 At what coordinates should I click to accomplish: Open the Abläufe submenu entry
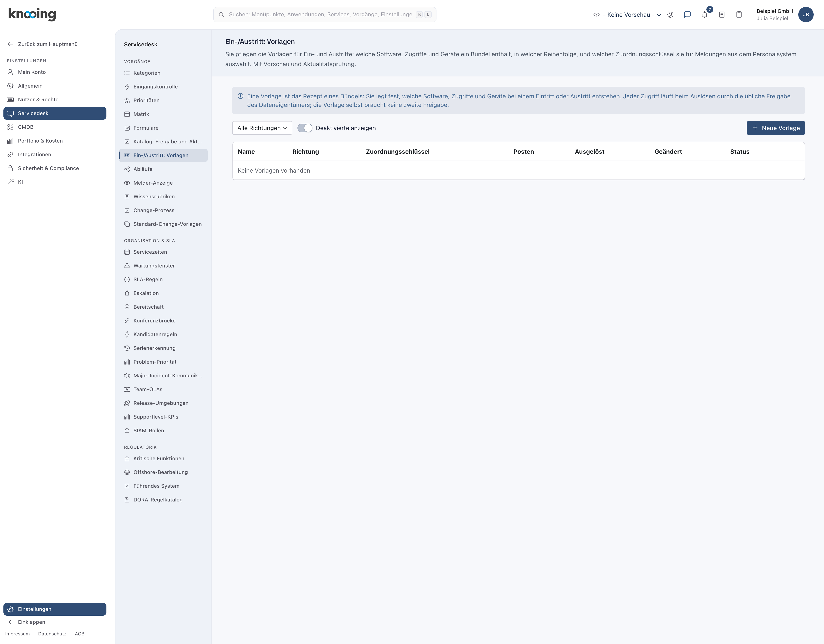[163, 169]
